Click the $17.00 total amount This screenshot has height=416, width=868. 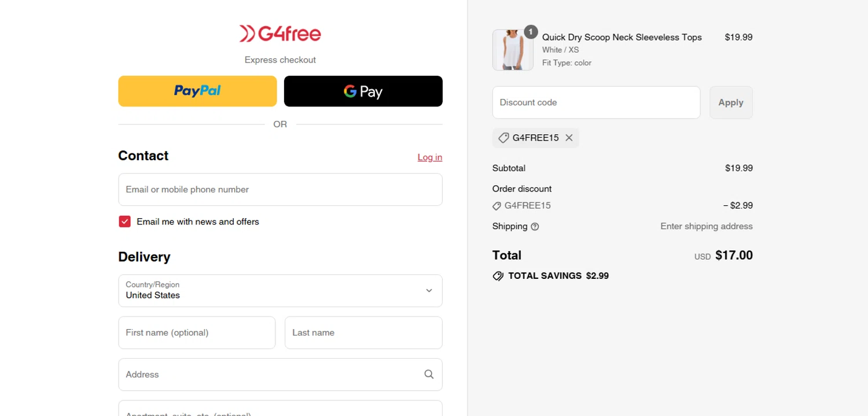pos(734,255)
